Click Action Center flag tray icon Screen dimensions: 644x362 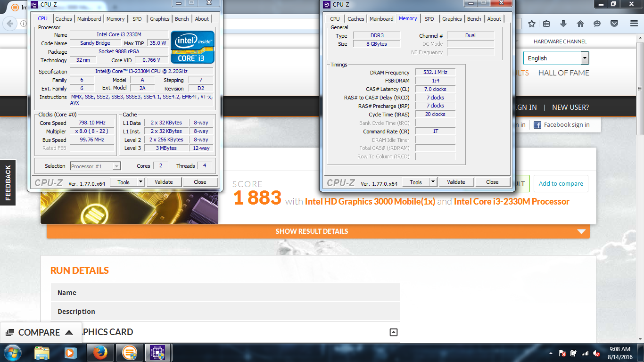click(x=562, y=353)
